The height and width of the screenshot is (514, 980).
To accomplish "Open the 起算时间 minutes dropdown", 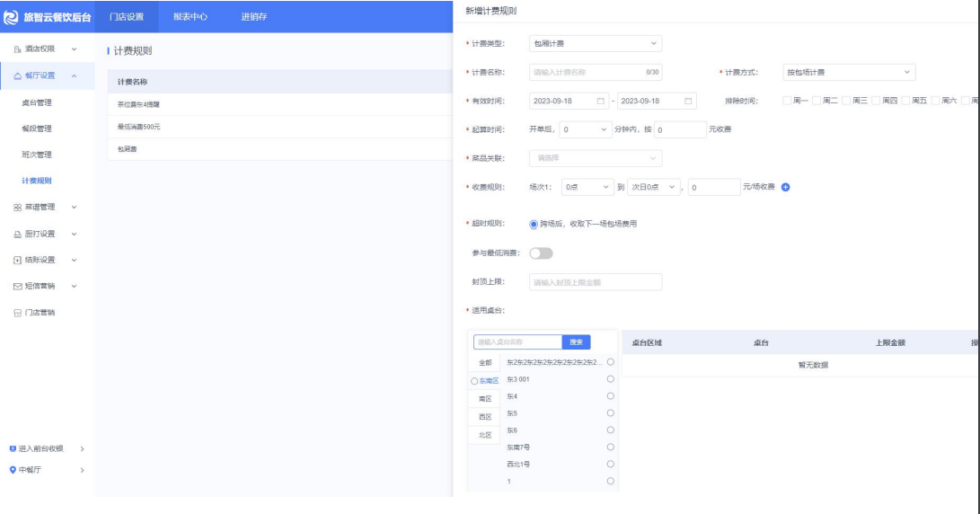I will pos(585,129).
